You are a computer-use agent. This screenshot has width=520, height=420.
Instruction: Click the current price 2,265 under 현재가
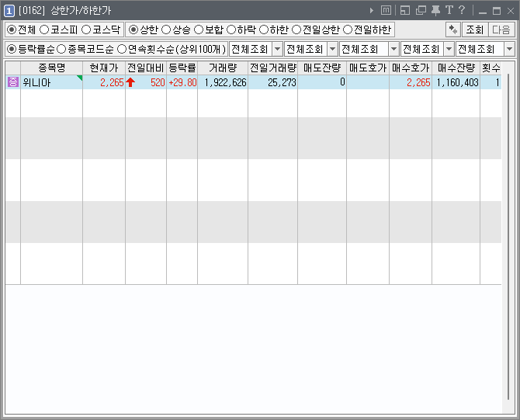pyautogui.click(x=104, y=82)
